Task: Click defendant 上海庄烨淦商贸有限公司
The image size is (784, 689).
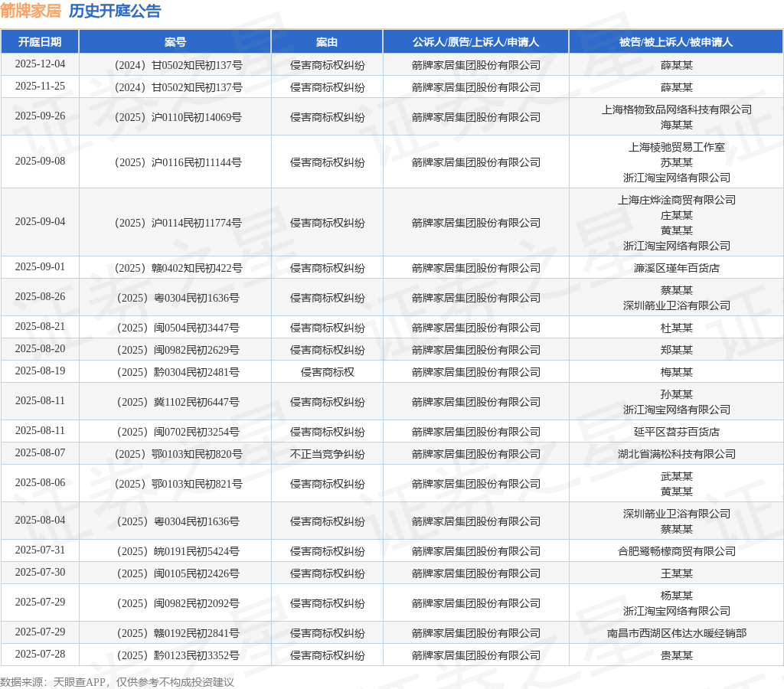Action: click(677, 201)
